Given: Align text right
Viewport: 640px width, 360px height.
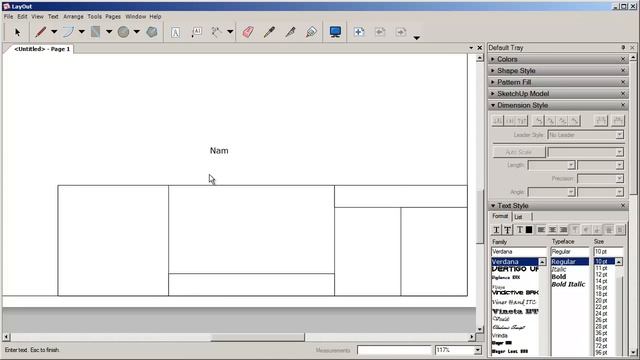Looking at the screenshot, I should pos(563,230).
